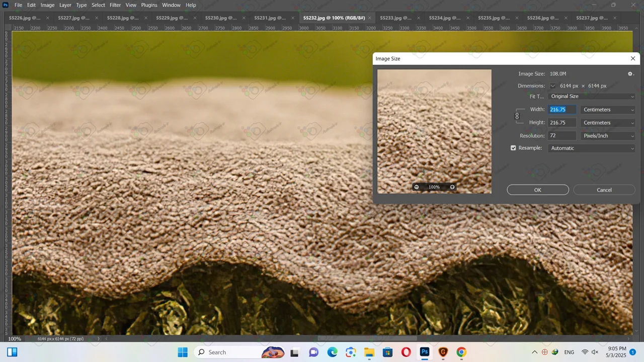Screen dimensions: 644x362
Task: Click the Photoshop icon in the taskbar
Action: [x=425, y=352]
